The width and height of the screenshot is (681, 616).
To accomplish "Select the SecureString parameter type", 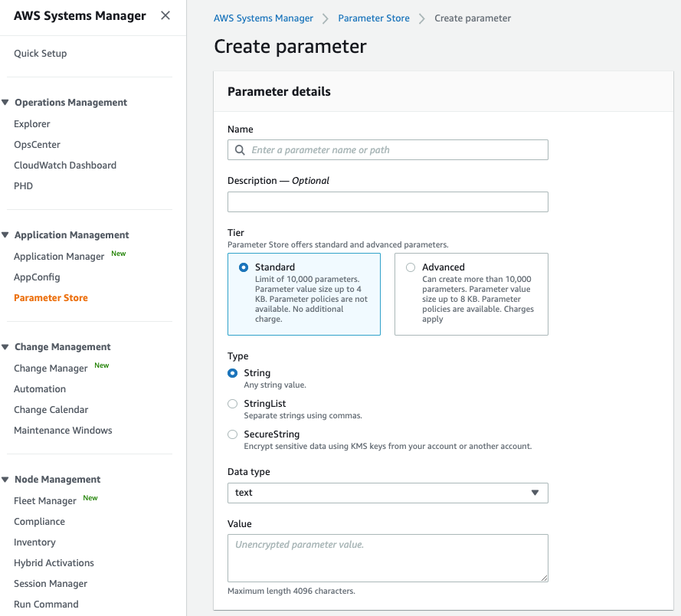I will pos(232,434).
